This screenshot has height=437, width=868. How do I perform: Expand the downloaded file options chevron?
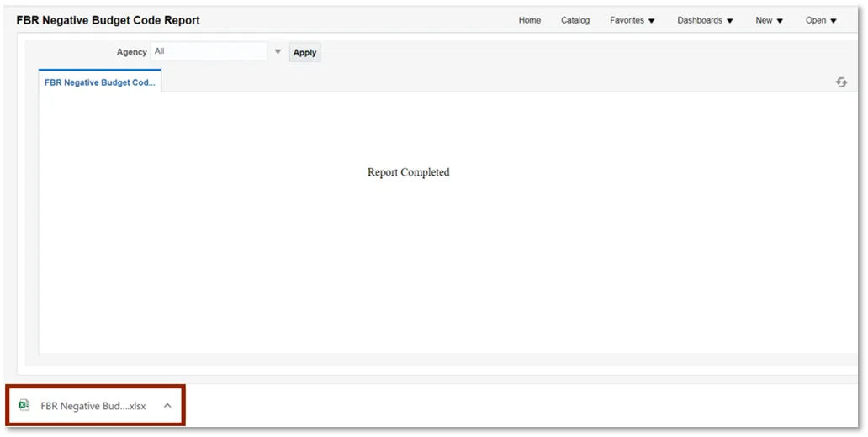[167, 405]
